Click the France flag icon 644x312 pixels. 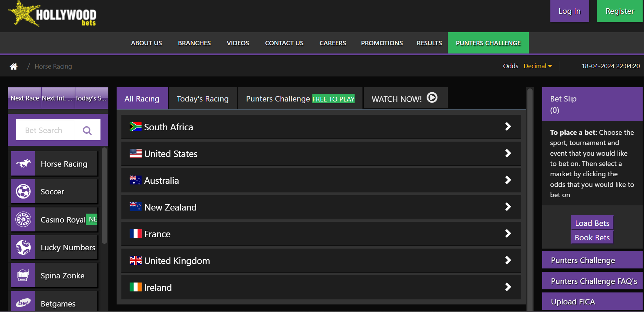tap(135, 233)
